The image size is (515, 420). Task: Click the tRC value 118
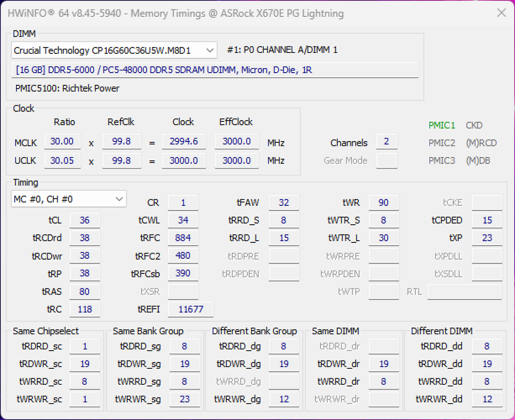point(85,309)
